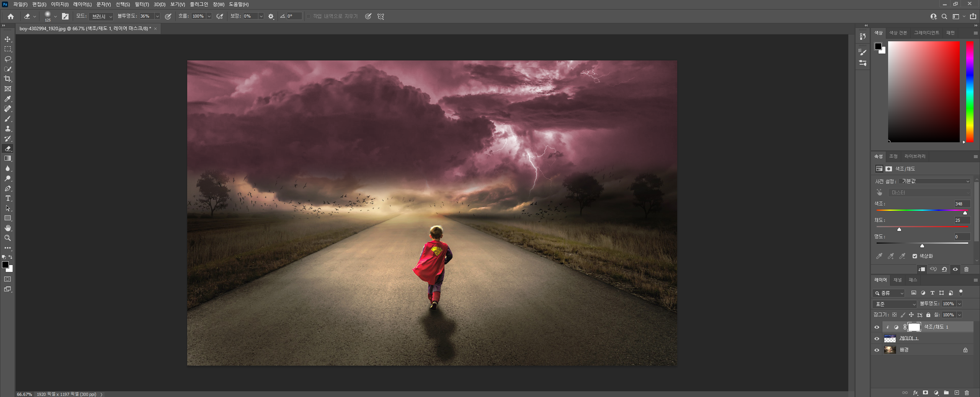This screenshot has width=980, height=397.
Task: Click the 색조 hue slider handle
Action: click(x=965, y=213)
